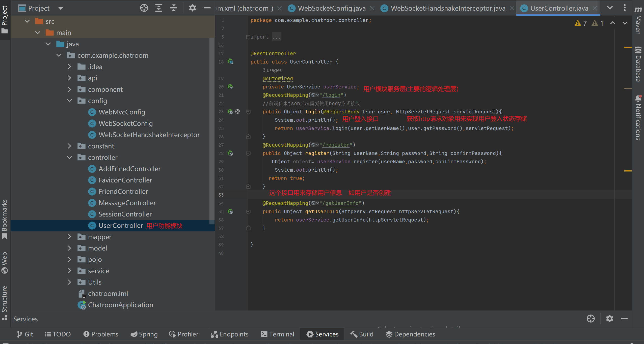Image resolution: width=644 pixels, height=344 pixels.
Task: Open the Terminal tool window tab
Action: [278, 334]
